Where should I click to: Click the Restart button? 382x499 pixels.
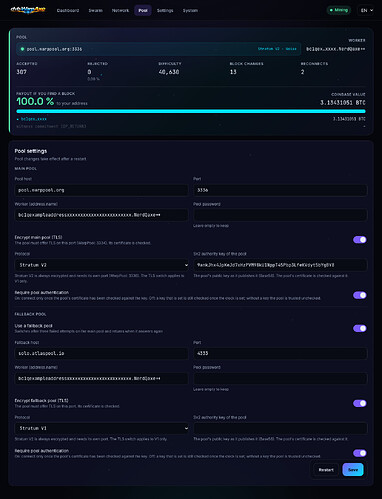click(x=326, y=470)
